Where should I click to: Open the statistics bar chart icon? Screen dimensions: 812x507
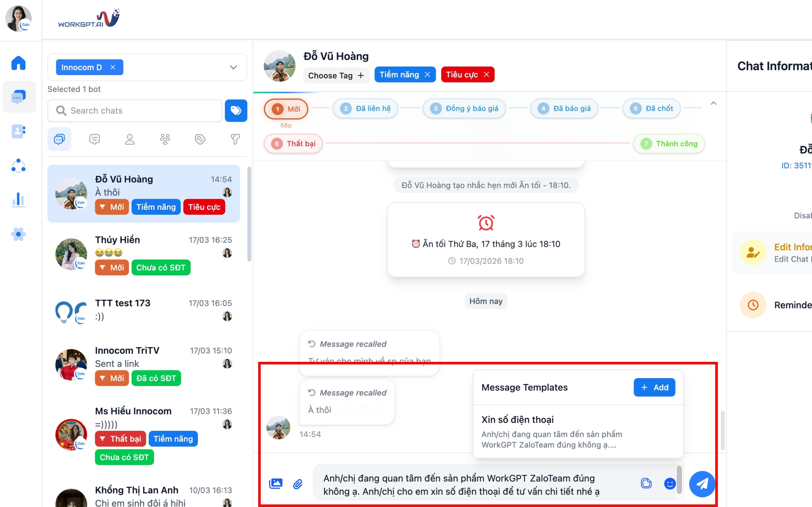tap(18, 200)
